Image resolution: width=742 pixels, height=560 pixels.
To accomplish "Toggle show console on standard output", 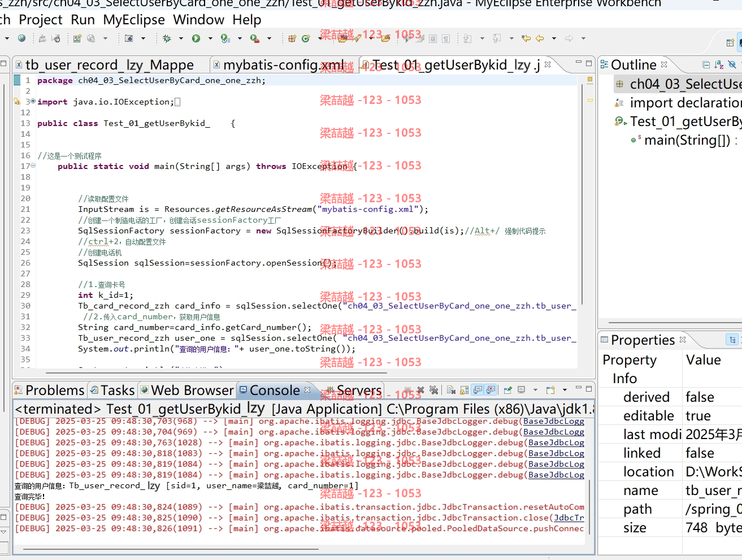I will coord(478,390).
